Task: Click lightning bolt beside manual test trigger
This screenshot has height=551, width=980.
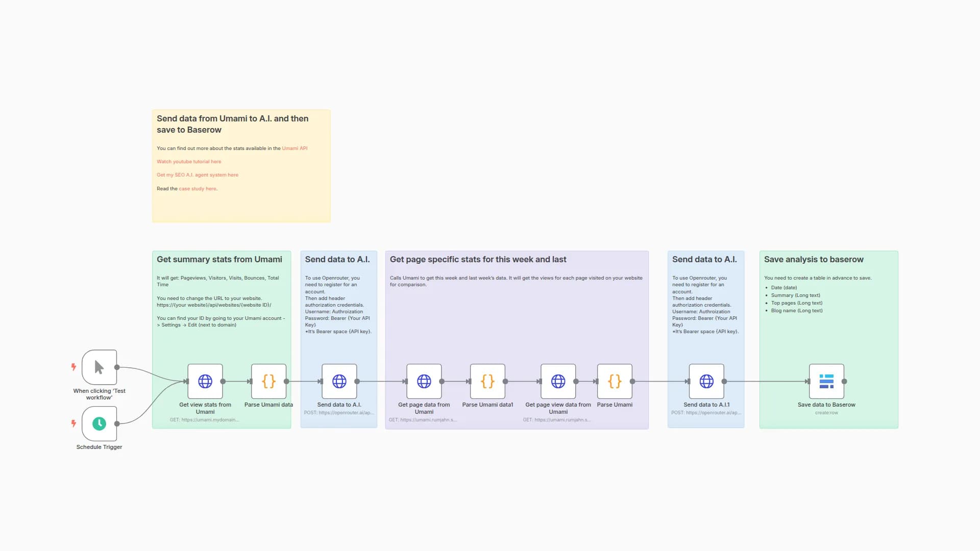Action: 73,367
